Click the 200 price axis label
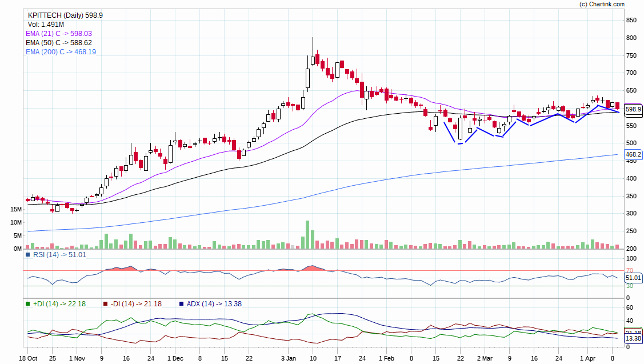This screenshot has height=364, width=644. 631,249
